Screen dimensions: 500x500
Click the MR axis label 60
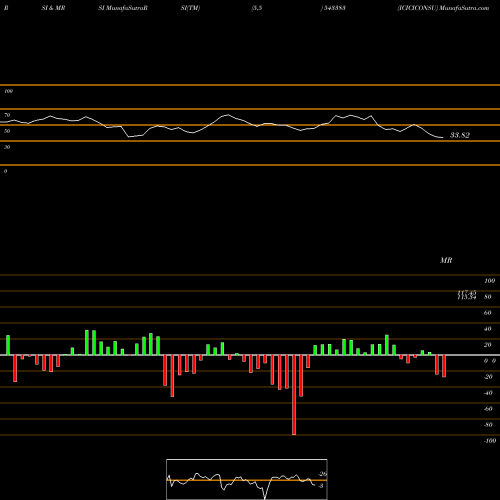(487, 313)
